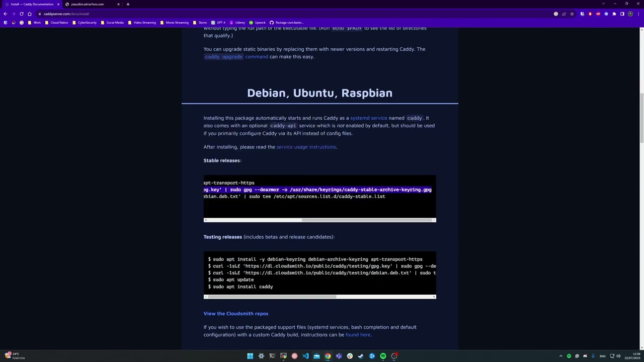Follow the 'caddy upgrade command' link
The width and height of the screenshot is (644, 362).
pos(236,57)
